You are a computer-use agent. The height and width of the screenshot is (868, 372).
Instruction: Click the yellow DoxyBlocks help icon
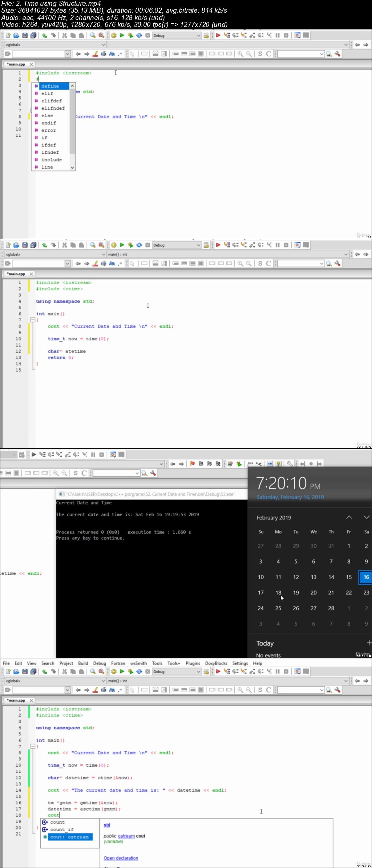click(x=278, y=464)
